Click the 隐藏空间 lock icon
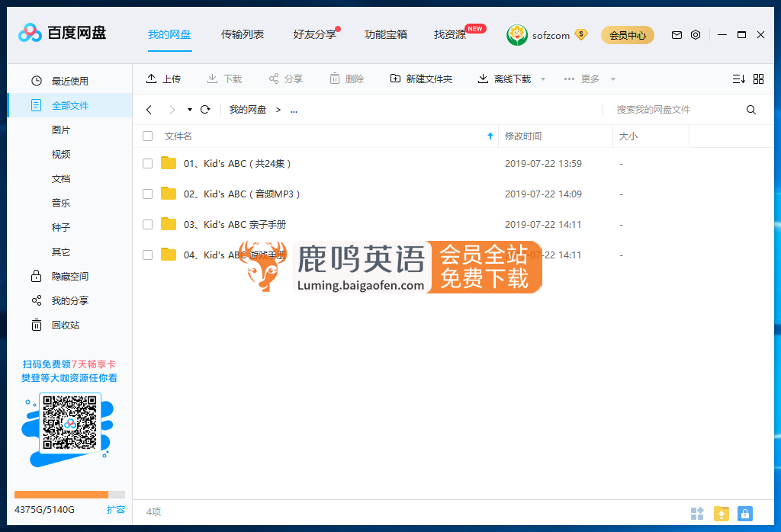 pos(37,276)
